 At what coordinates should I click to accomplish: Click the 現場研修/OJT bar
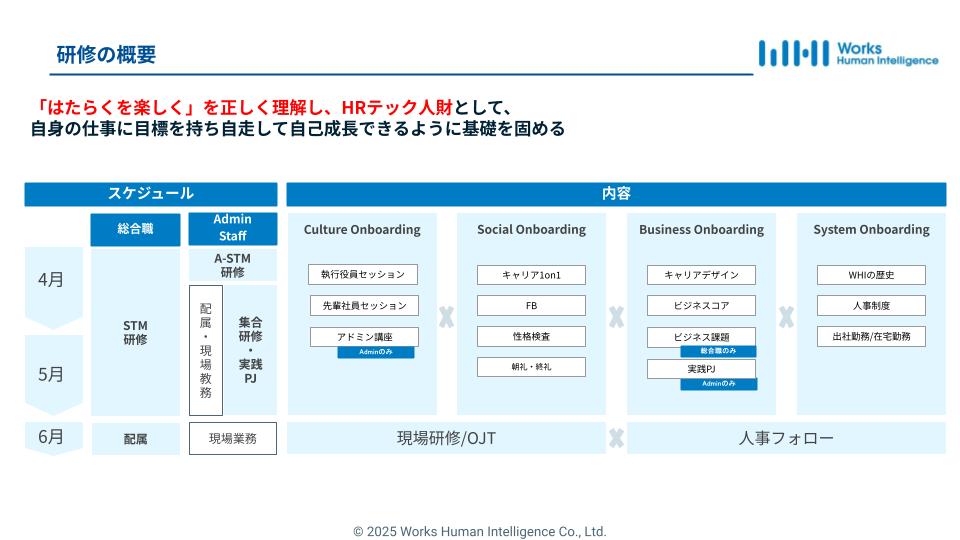coord(446,438)
